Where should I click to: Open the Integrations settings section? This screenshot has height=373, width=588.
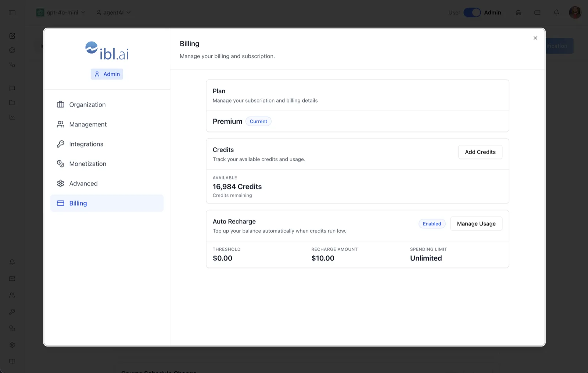[107, 144]
